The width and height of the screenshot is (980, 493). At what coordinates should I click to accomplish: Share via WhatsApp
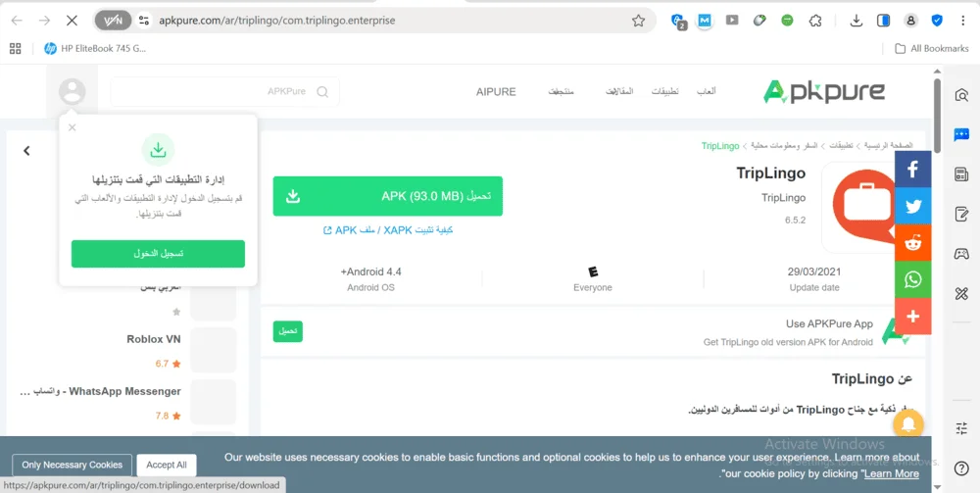pyautogui.click(x=912, y=279)
